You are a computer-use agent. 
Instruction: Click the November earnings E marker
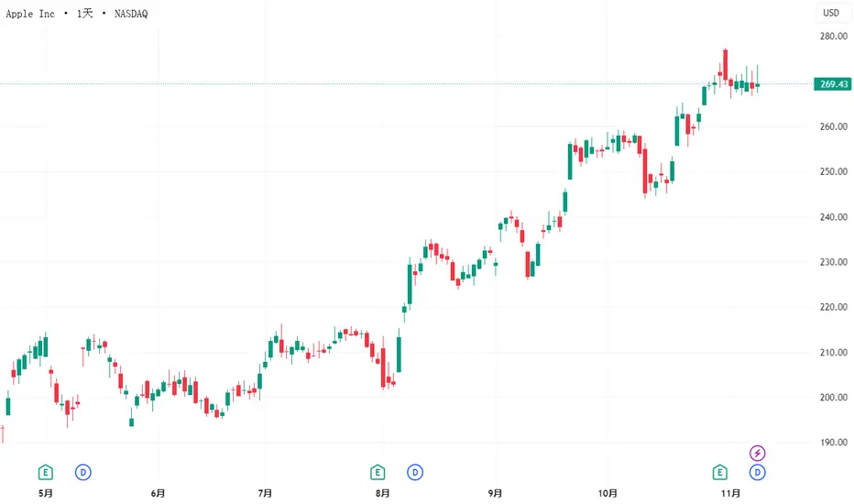pos(719,472)
